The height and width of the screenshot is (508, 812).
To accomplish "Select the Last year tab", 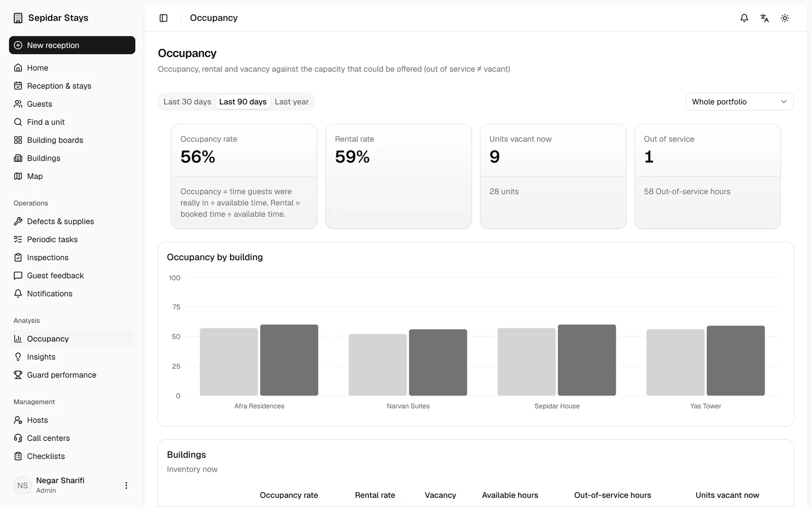I will point(291,102).
